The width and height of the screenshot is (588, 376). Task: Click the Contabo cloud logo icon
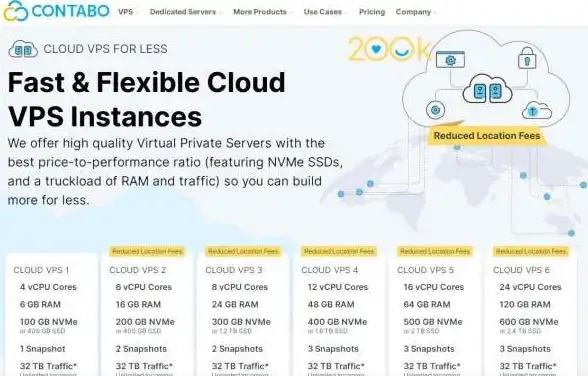coord(16,11)
